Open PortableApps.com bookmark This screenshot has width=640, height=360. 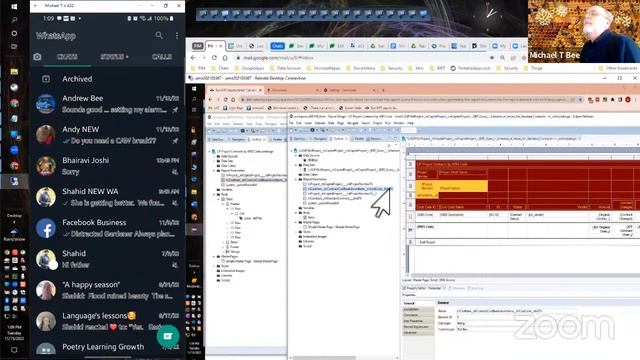click(471, 68)
